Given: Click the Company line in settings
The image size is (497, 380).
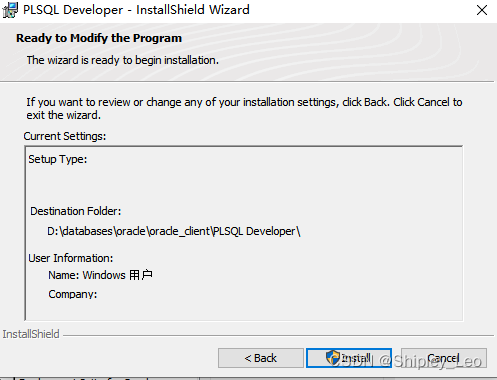Looking at the screenshot, I should [x=73, y=294].
